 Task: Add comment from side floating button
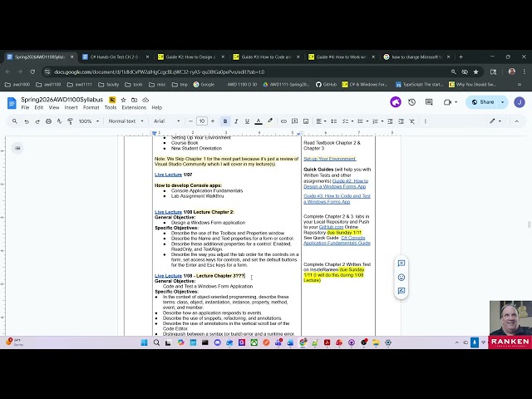(401, 264)
